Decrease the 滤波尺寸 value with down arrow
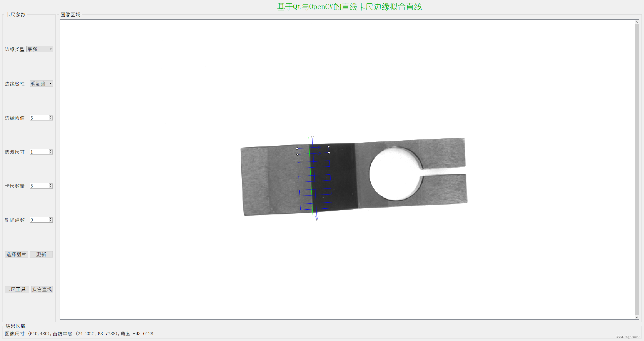 51,153
